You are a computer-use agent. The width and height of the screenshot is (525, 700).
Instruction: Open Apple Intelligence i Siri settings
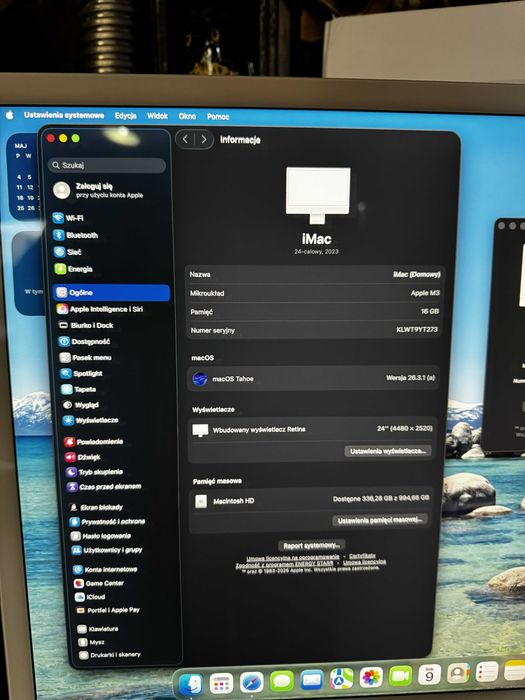pyautogui.click(x=100, y=309)
